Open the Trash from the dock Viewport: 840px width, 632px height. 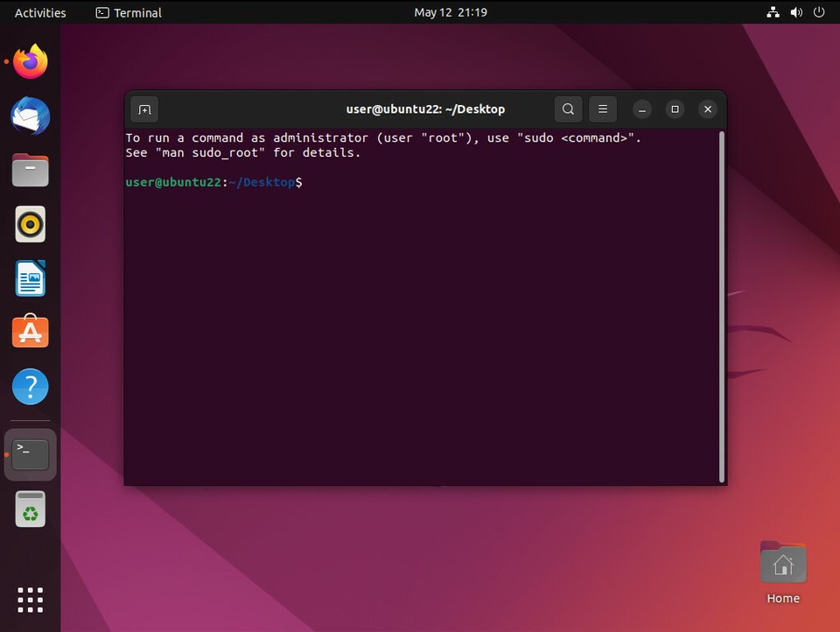pyautogui.click(x=30, y=509)
